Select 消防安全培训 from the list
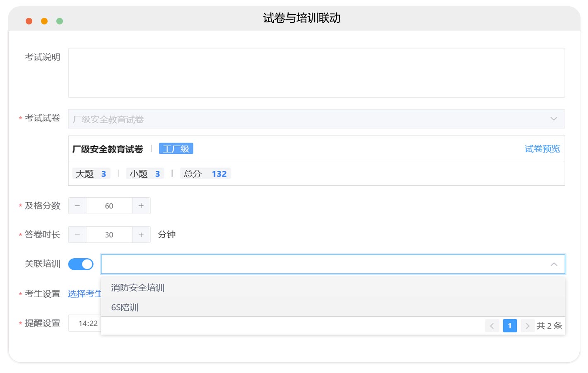Image resolution: width=588 pixels, height=373 pixels. [x=138, y=288]
